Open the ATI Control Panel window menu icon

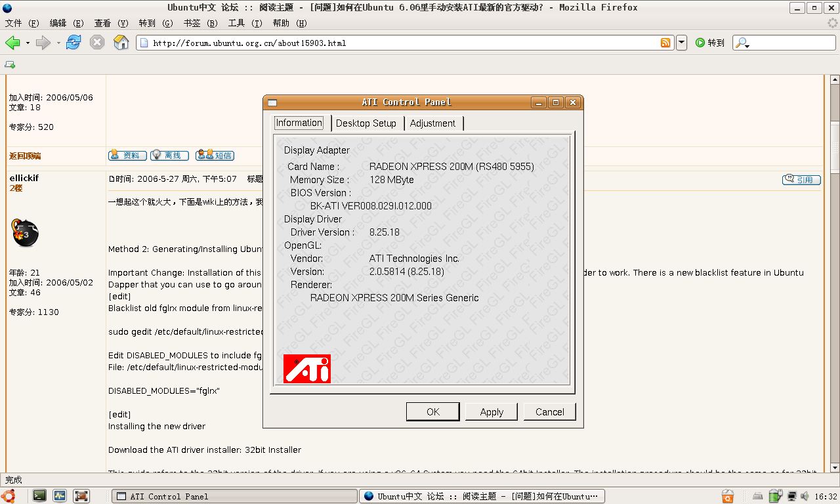point(272,102)
